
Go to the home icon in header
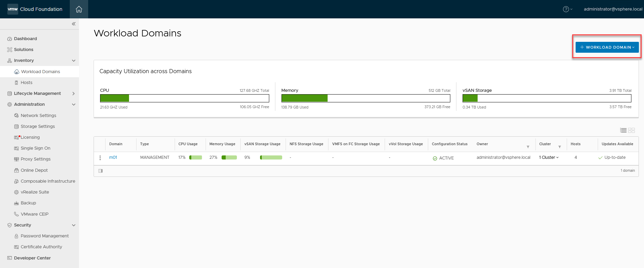[79, 9]
